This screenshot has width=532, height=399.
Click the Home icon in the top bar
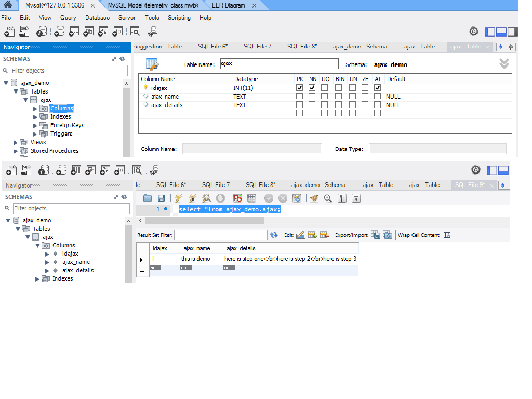coord(8,5)
